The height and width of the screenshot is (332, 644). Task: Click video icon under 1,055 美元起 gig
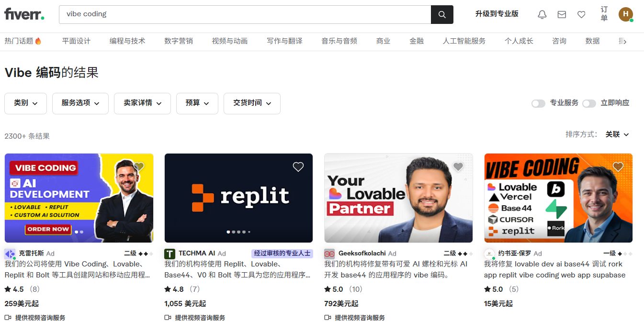click(x=168, y=317)
